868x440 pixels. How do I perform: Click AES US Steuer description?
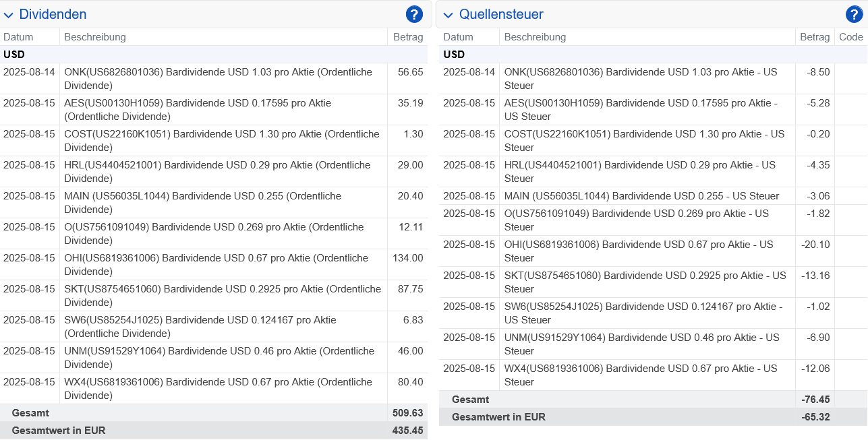pyautogui.click(x=641, y=110)
